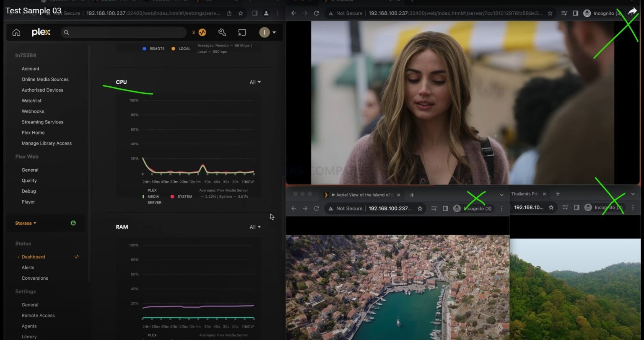Select Remote Access in settings sidebar
The height and width of the screenshot is (340, 644).
pyautogui.click(x=38, y=316)
